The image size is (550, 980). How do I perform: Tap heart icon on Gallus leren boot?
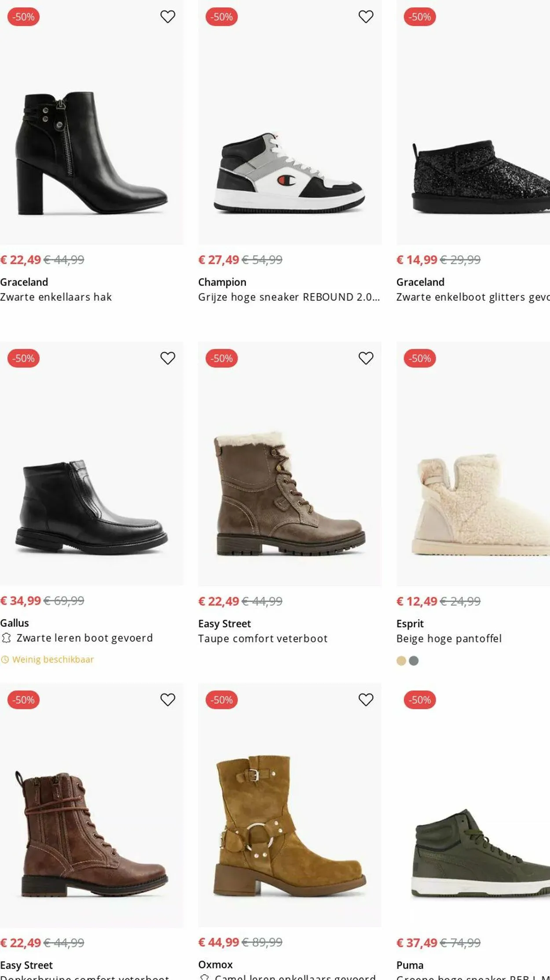(x=168, y=358)
